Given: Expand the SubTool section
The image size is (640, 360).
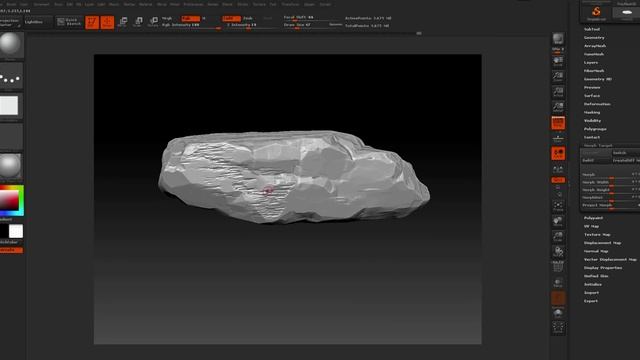Looking at the screenshot, I should point(592,29).
